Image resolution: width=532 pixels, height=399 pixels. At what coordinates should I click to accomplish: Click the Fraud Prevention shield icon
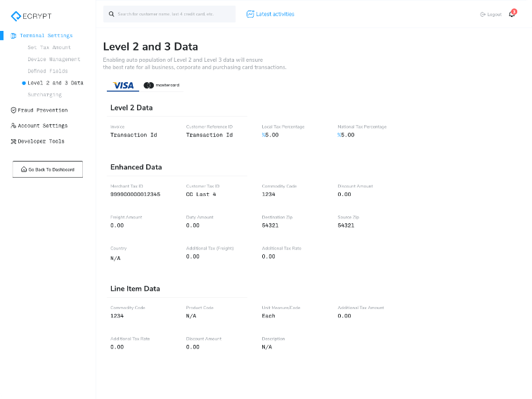coord(13,110)
